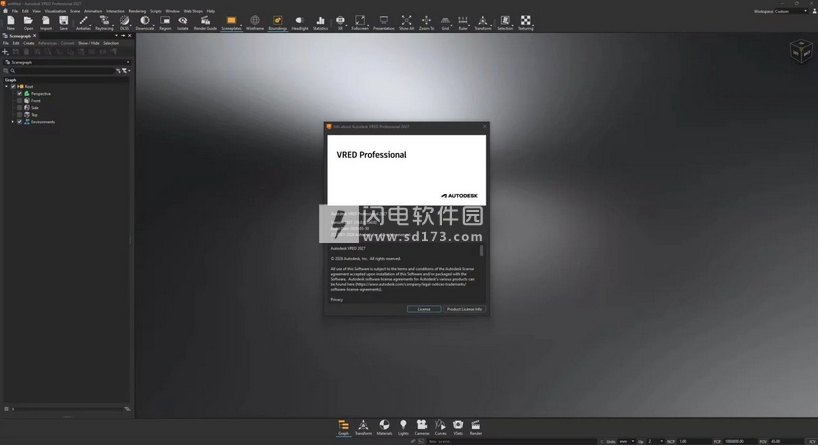Click the Render settings icon

(x=476, y=427)
